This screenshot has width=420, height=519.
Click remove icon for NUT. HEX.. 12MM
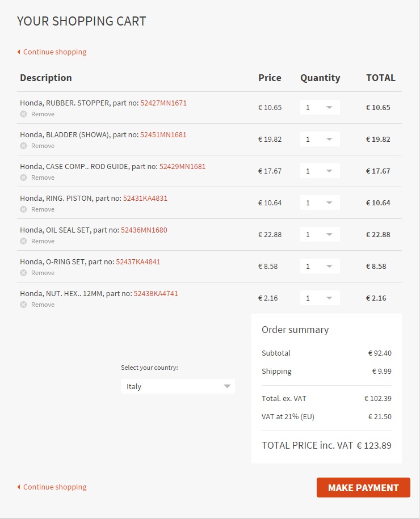click(x=23, y=305)
